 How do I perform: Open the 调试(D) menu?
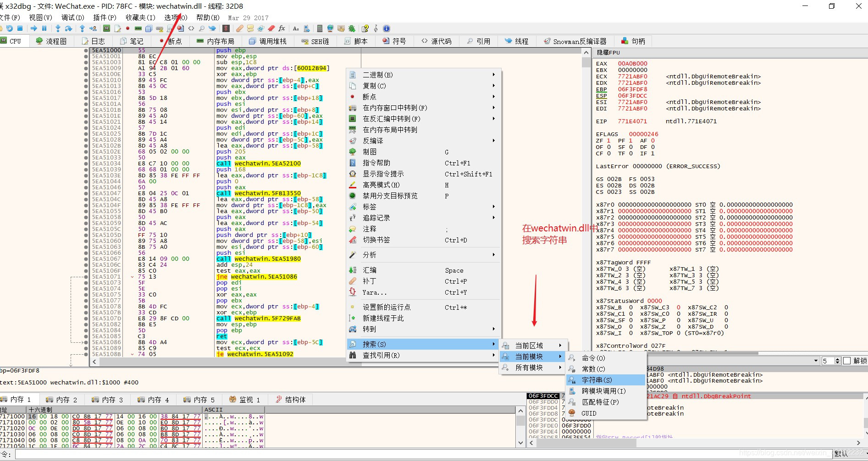coord(73,17)
